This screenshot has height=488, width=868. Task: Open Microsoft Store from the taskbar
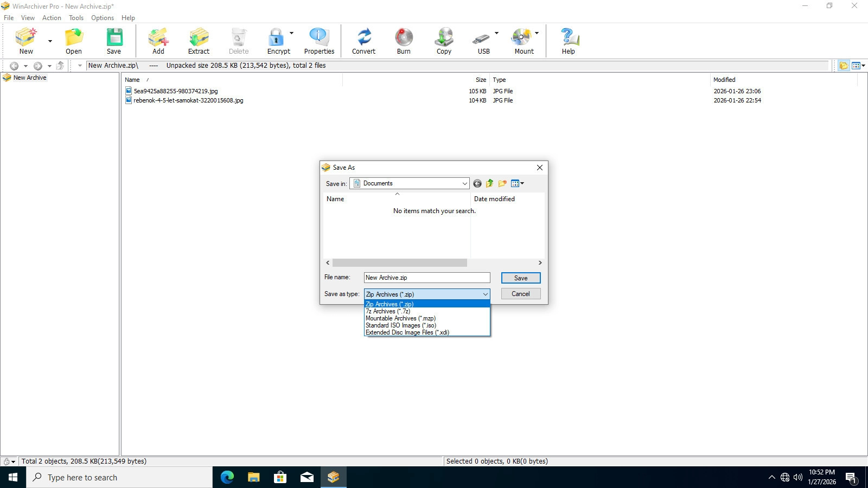point(280,477)
